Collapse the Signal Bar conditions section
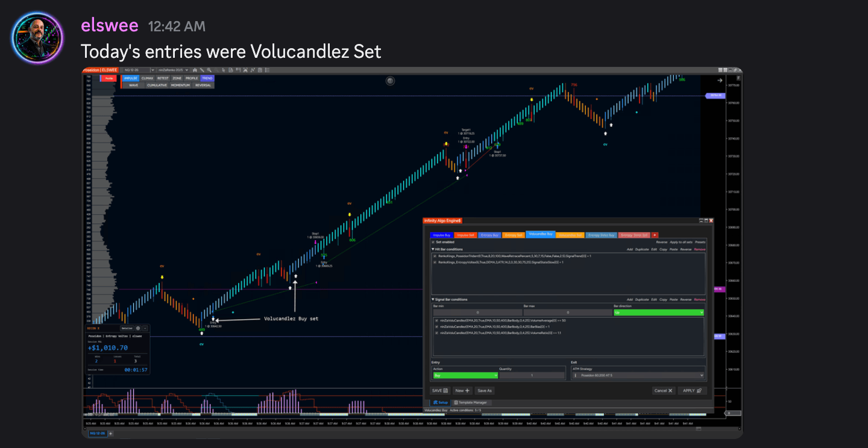This screenshot has width=868, height=448. point(433,299)
